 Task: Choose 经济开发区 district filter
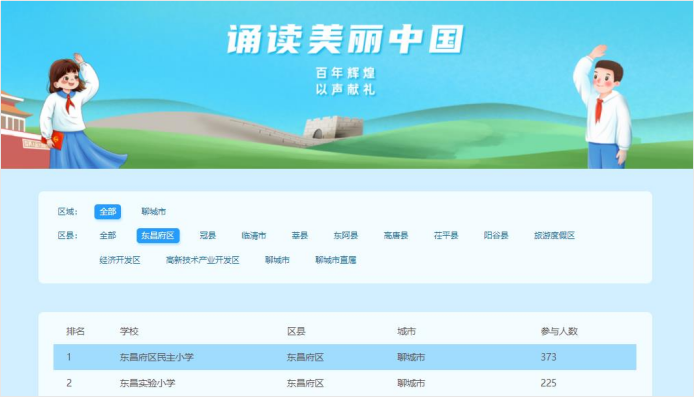(x=120, y=260)
